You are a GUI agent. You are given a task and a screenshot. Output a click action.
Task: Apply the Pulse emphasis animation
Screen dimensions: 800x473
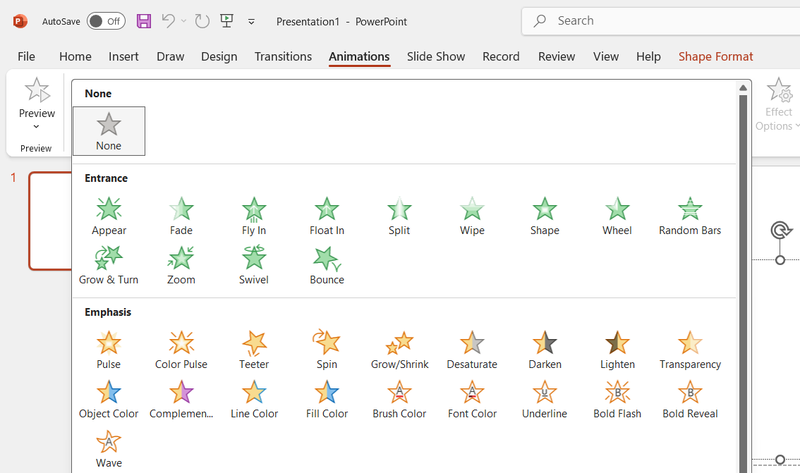(x=109, y=350)
